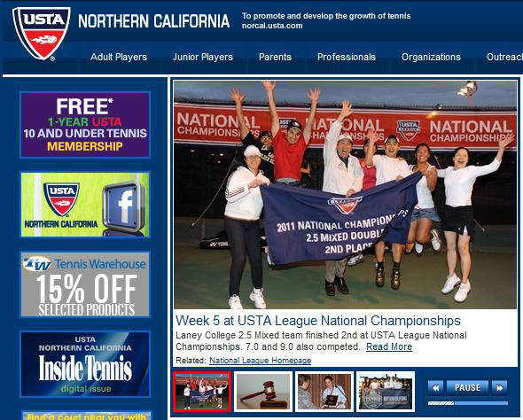The height and width of the screenshot is (420, 523).
Task: Open the Organizations menu
Action: pos(431,57)
